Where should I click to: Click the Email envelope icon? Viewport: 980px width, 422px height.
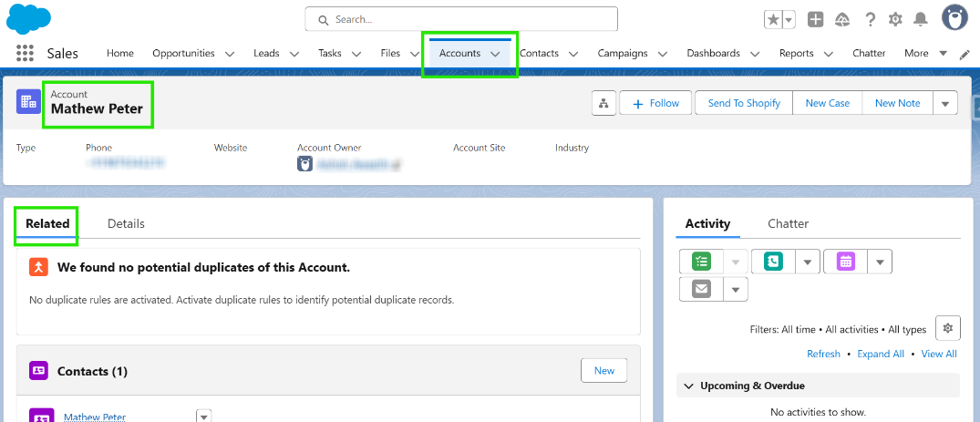pyautogui.click(x=701, y=289)
